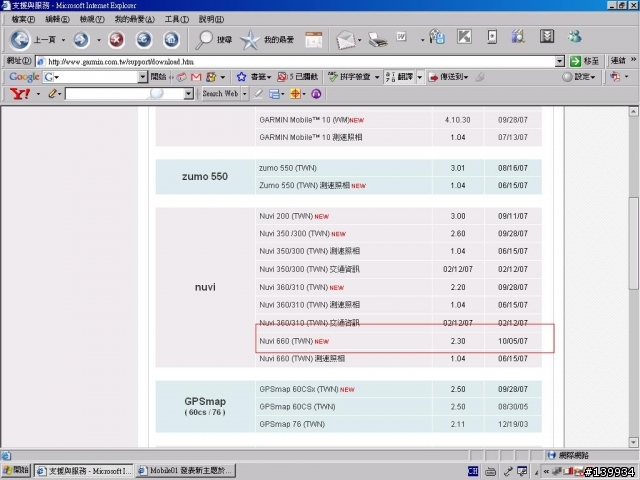Open the Search Web dropdown arrow
Image resolution: width=640 pixels, height=480 pixels.
[244, 94]
